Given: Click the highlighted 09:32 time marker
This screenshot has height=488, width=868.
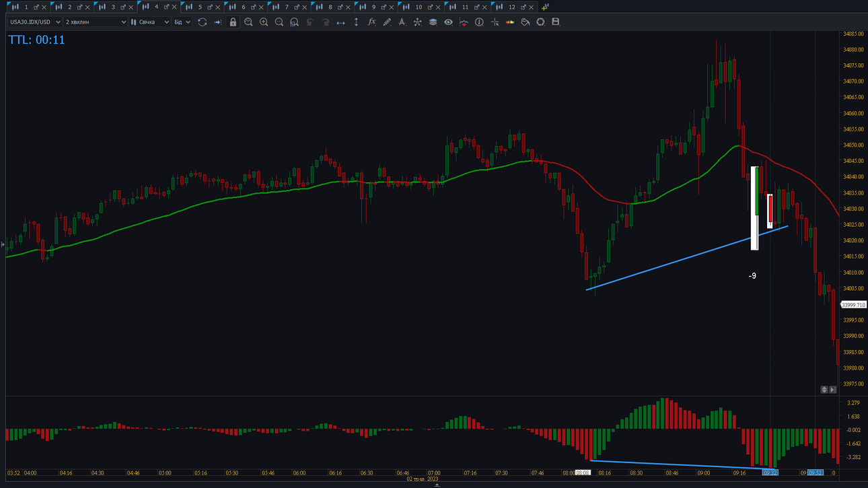Looking at the screenshot, I should click(x=770, y=473).
